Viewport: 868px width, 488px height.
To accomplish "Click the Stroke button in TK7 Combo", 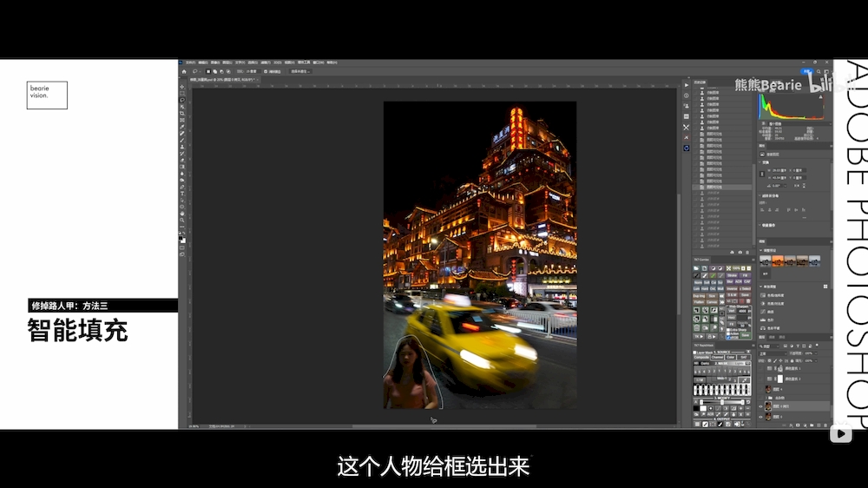I will [x=732, y=275].
